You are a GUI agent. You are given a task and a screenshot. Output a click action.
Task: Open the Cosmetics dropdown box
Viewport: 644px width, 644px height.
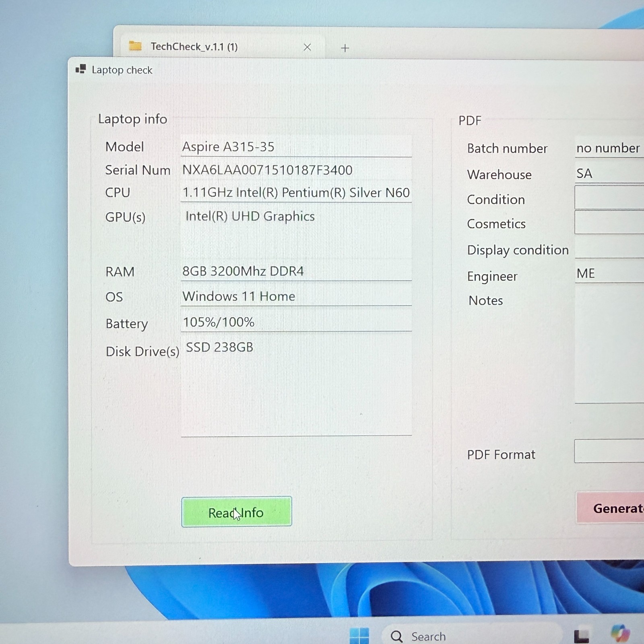[609, 222]
